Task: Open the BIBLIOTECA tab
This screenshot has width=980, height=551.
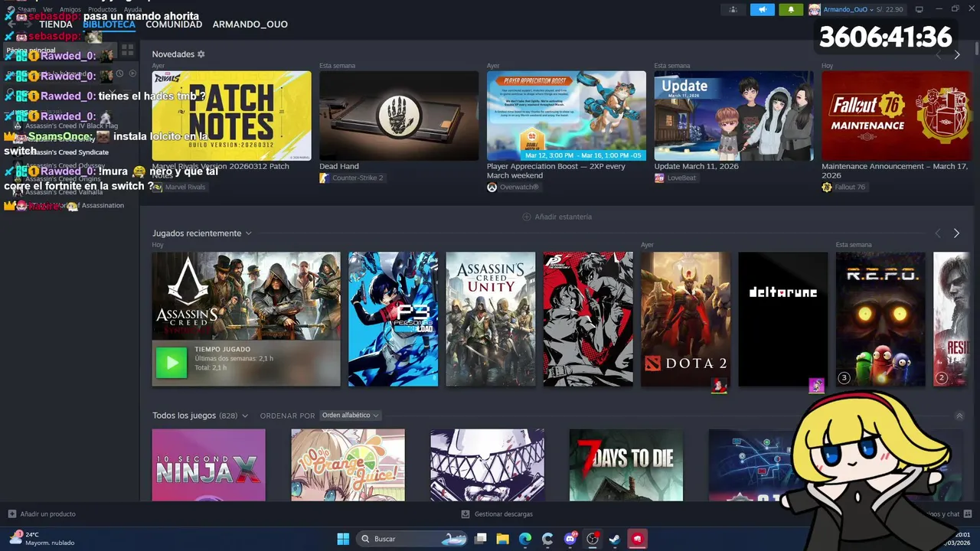Action: coord(109,24)
